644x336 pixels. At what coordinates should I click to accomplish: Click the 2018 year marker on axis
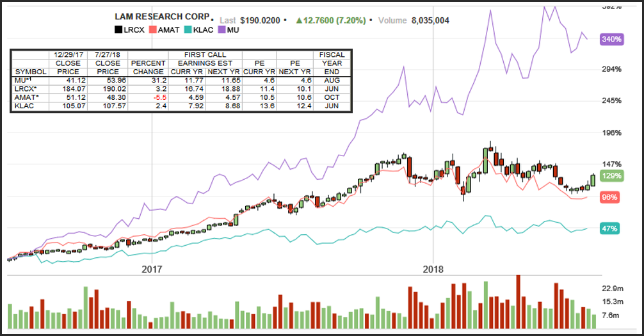433,269
